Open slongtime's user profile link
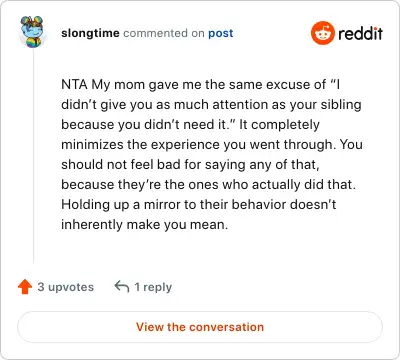 [90, 33]
